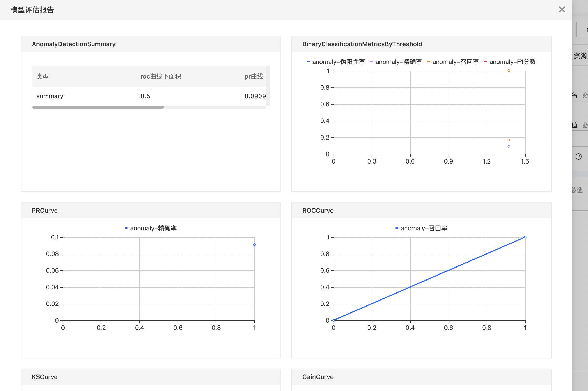Image resolution: width=588 pixels, height=391 pixels.
Task: Click the PRCurve blue data point
Action: coord(254,245)
